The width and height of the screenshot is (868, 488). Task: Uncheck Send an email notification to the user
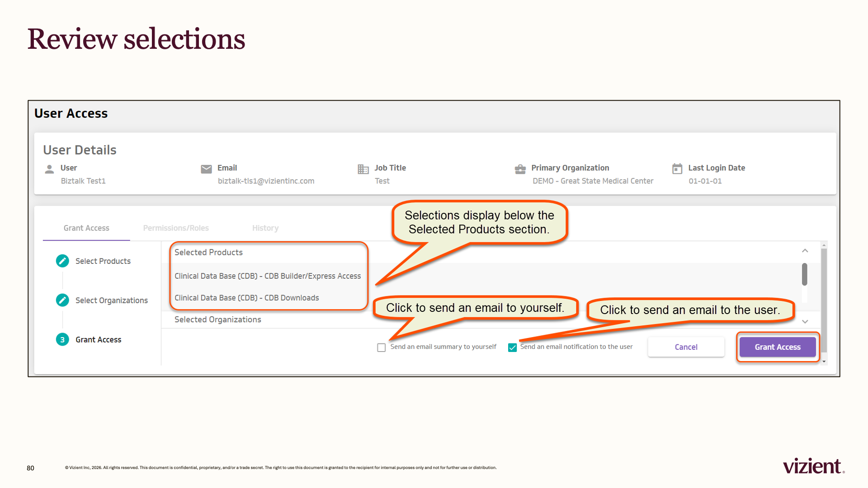[x=512, y=347]
